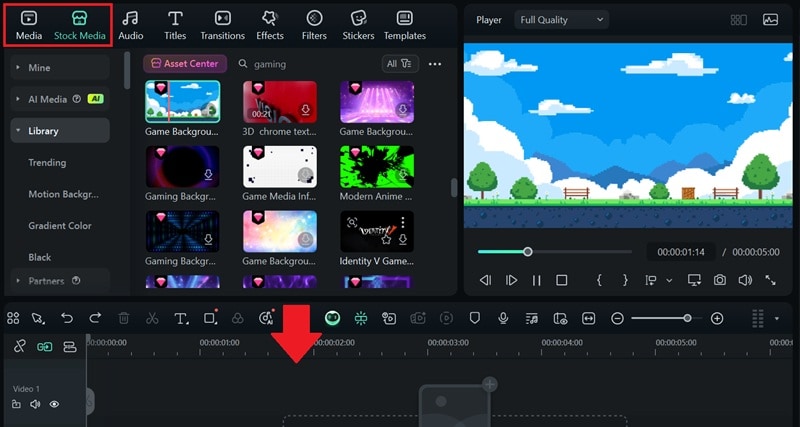Viewport: 800px width, 427px height.
Task: Select the Crop rectangle tool
Action: (x=210, y=317)
